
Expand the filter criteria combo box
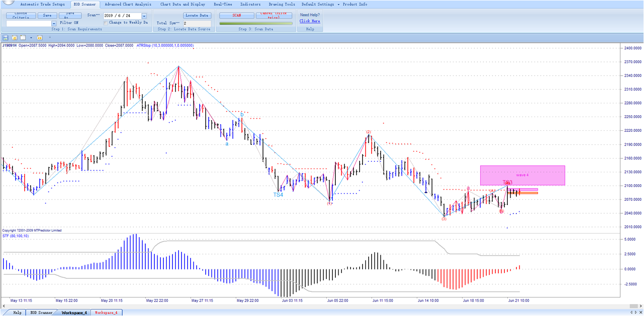(x=54, y=23)
